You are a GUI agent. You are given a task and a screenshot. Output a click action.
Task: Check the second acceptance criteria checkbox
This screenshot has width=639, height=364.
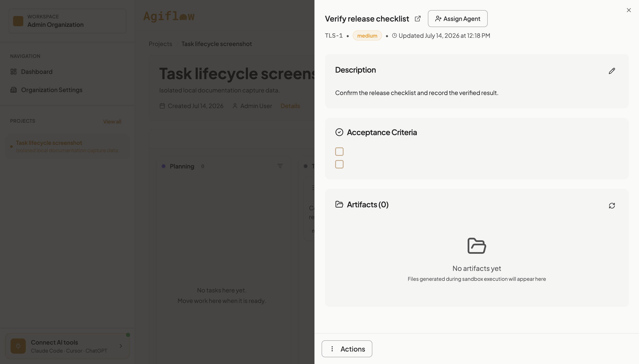[339, 164]
